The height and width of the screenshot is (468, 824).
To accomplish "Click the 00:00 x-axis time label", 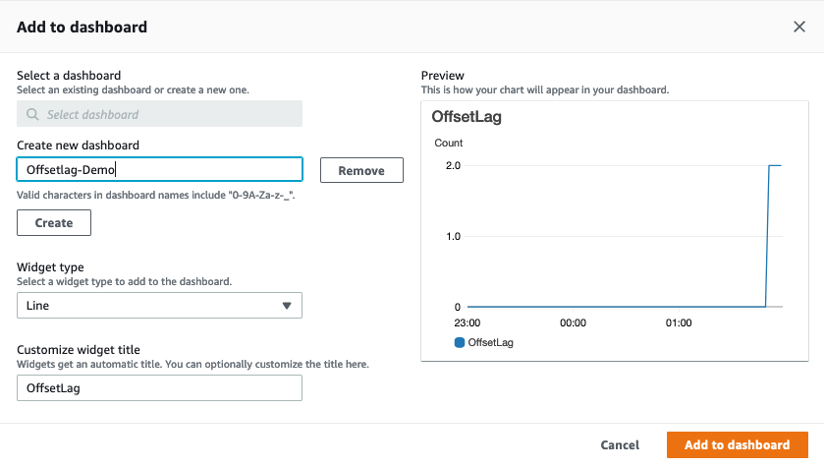I will 573,323.
